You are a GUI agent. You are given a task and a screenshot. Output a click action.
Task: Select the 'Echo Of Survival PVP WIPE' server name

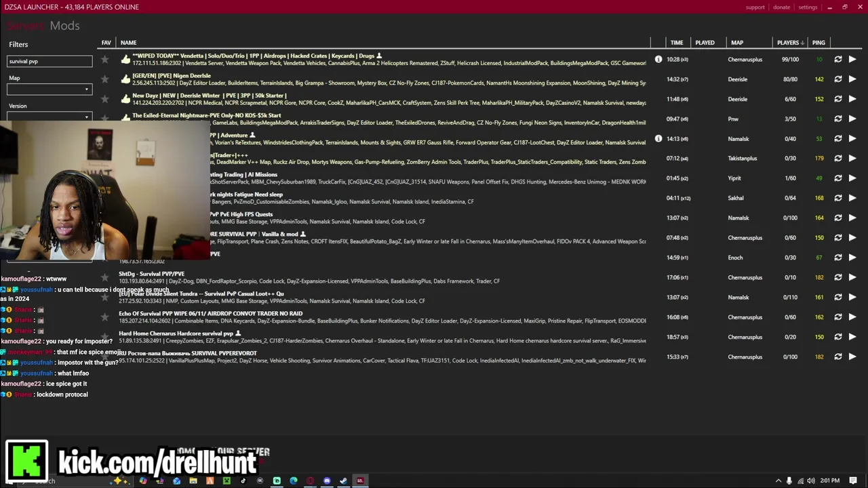coord(210,314)
